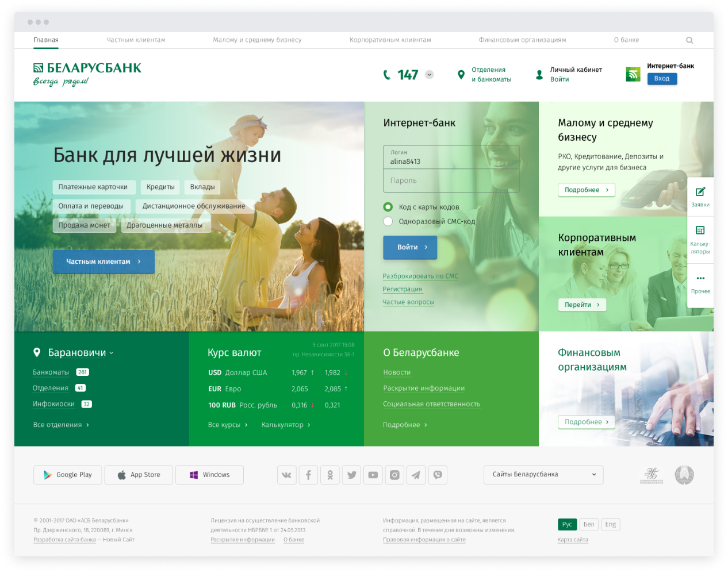The height and width of the screenshot is (573, 728).
Task: Click the Кредиты tag
Action: (x=160, y=187)
